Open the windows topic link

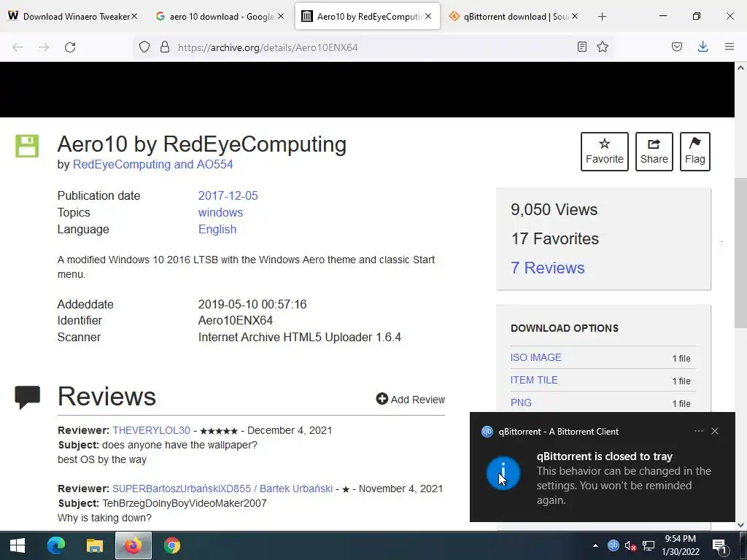(x=220, y=212)
